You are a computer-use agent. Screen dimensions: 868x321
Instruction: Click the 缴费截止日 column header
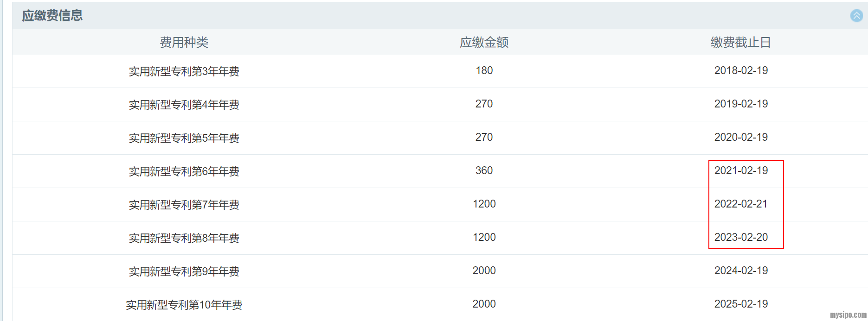pyautogui.click(x=740, y=43)
